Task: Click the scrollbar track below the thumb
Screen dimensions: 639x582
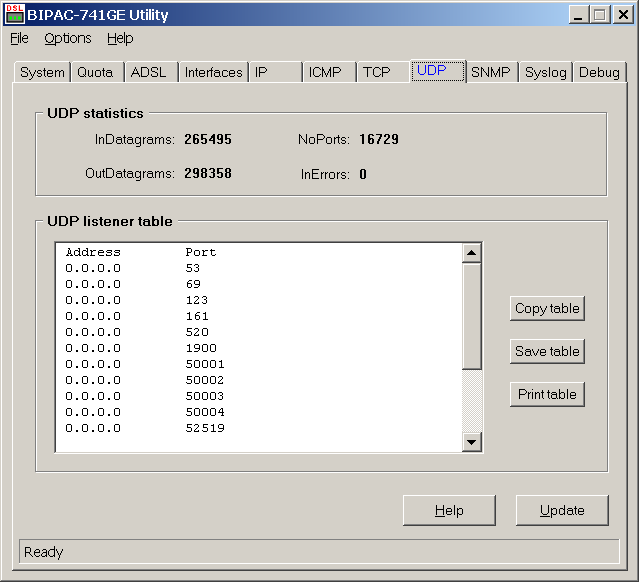Action: tap(472, 401)
